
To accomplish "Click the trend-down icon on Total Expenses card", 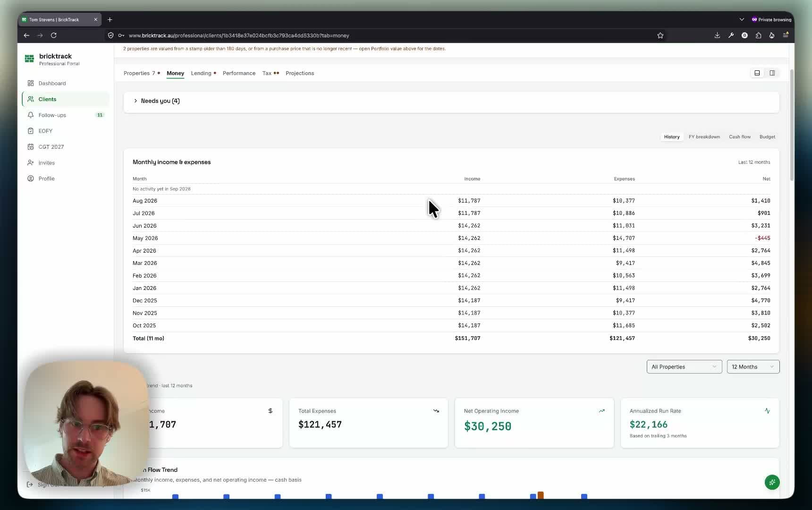I will pos(436,411).
